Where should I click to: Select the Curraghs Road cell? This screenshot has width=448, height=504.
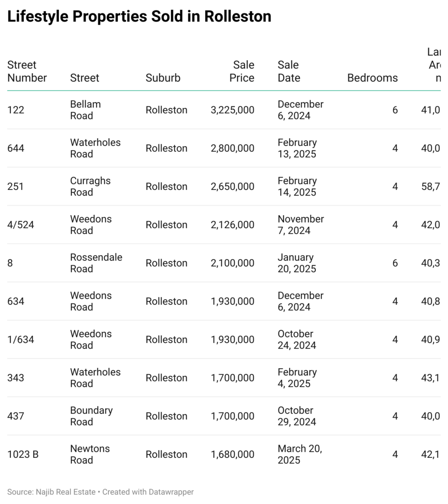click(90, 187)
